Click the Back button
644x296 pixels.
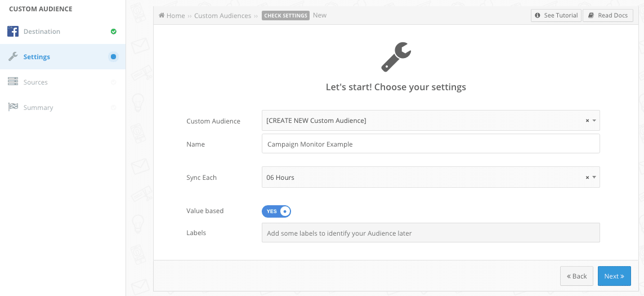(x=576, y=276)
